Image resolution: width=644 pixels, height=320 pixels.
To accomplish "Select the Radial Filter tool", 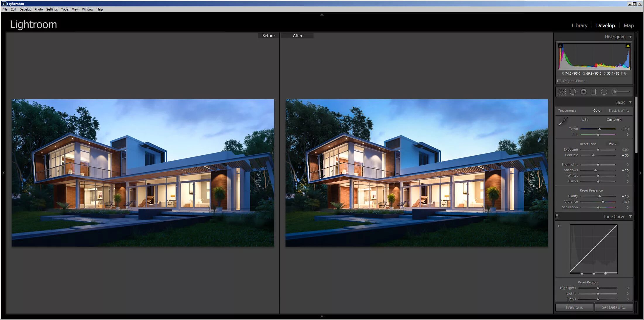I will coord(604,92).
